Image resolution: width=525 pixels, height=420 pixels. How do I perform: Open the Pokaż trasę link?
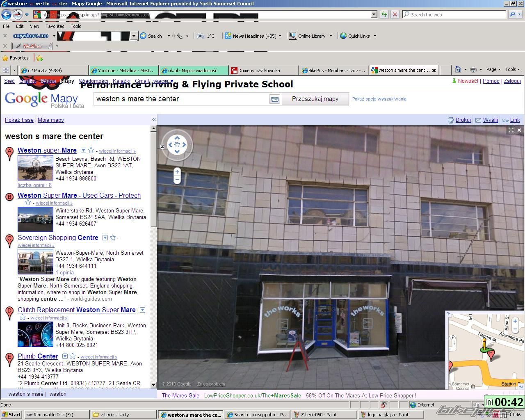click(x=19, y=120)
